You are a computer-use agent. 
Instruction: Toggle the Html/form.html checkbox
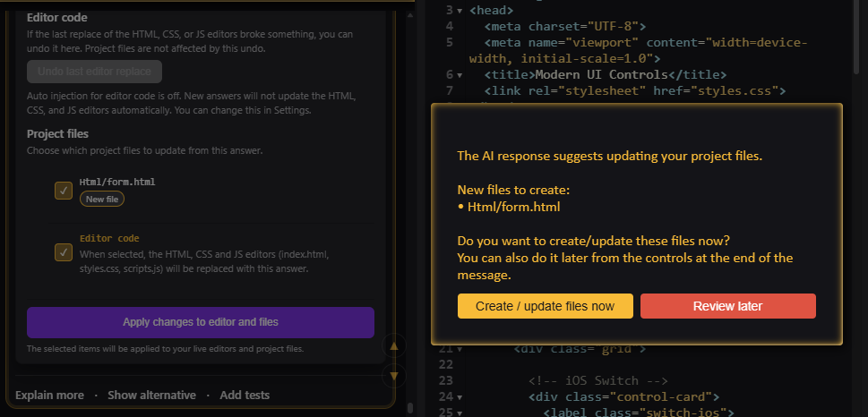[x=64, y=191]
